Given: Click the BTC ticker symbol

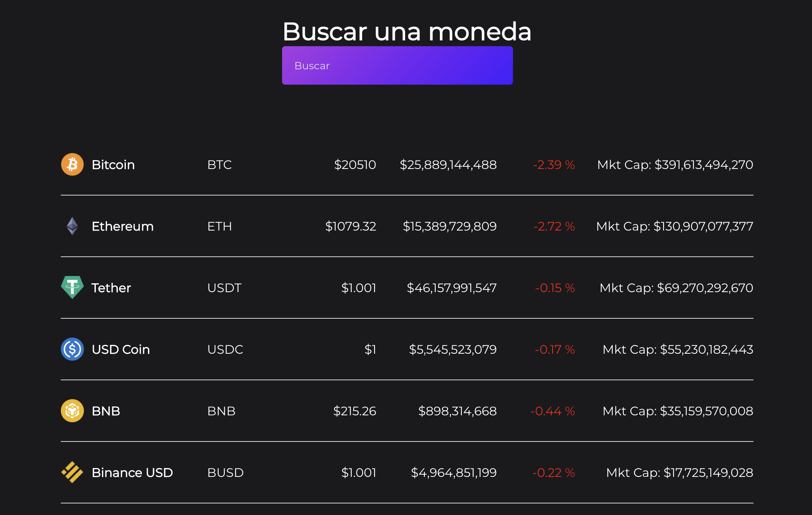Looking at the screenshot, I should click(x=219, y=165).
